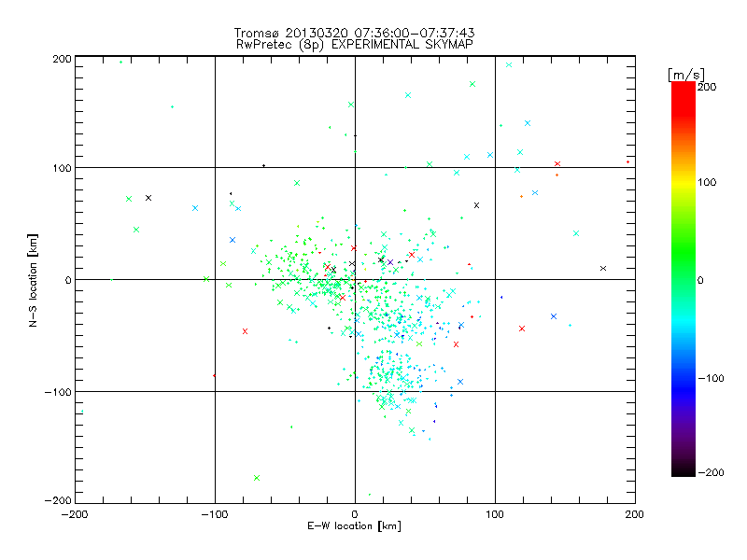Click the red X marker near E-W 120, N-S -45
Image resolution: width=747 pixels, height=560 pixels.
[x=522, y=329]
